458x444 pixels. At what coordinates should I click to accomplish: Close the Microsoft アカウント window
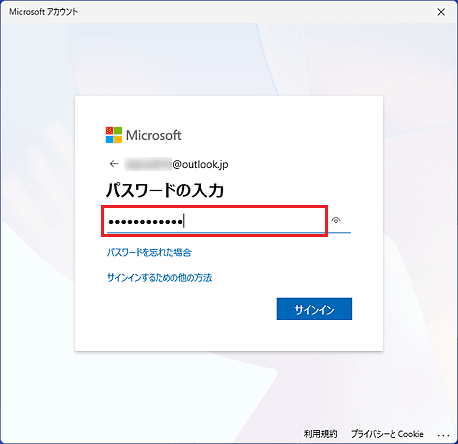[441, 12]
